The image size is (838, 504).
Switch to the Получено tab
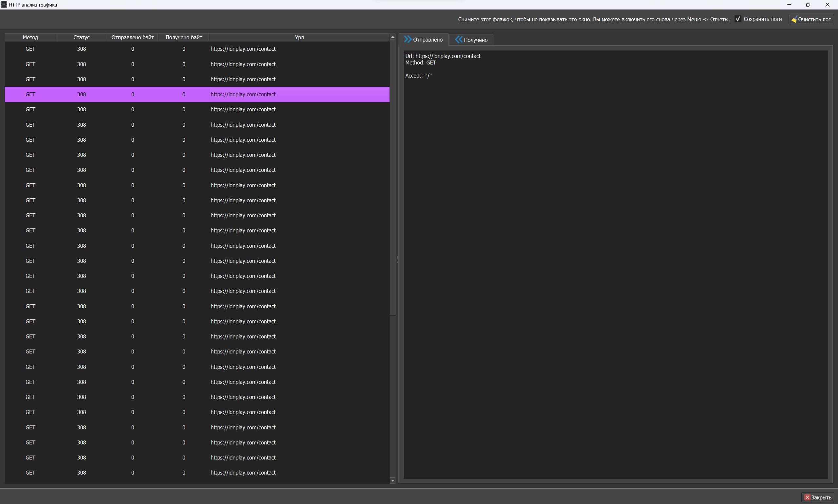coord(475,40)
